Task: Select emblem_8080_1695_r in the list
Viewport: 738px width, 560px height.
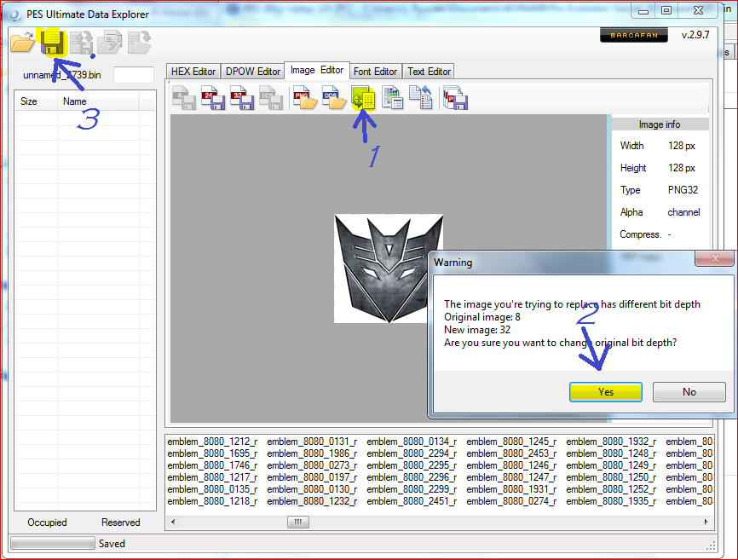Action: (x=212, y=453)
